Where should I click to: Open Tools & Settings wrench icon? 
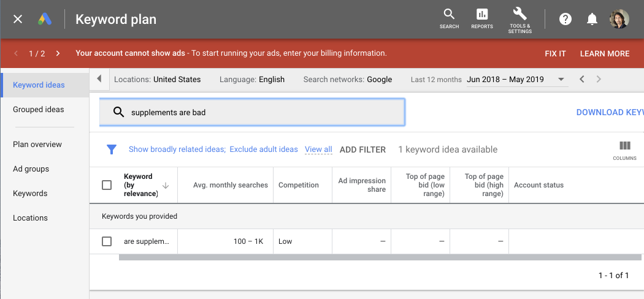tap(519, 14)
